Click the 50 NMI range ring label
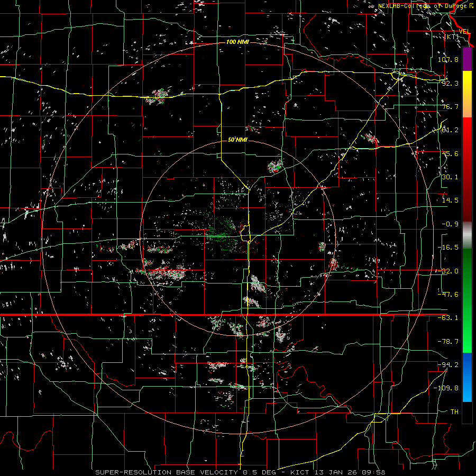476x476 pixels. [x=237, y=140]
